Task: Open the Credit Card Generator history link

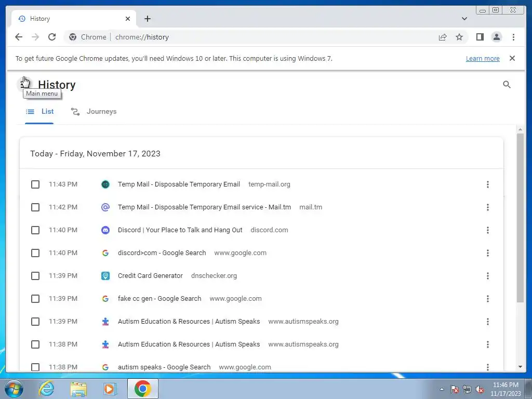Action: point(150,276)
